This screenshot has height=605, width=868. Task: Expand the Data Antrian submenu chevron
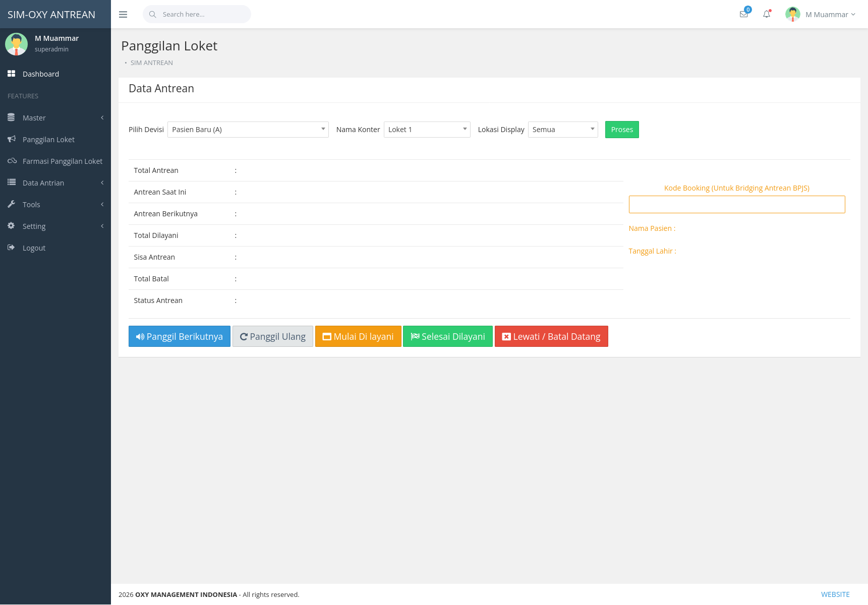pyautogui.click(x=102, y=183)
